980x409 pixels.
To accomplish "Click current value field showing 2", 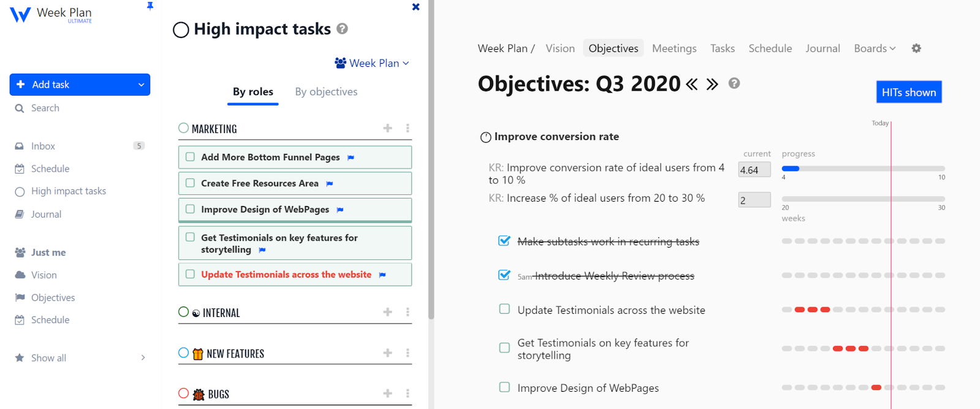I will click(x=754, y=200).
